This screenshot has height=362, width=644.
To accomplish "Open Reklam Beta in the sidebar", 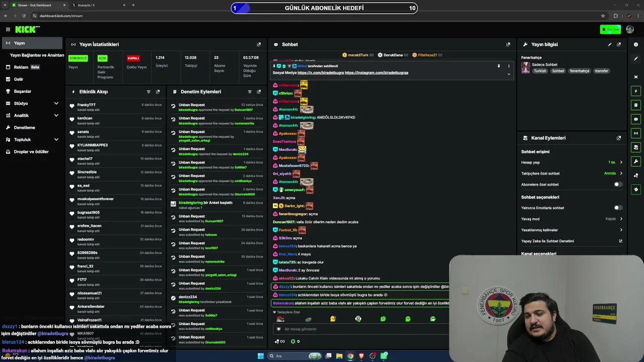I will tap(32, 67).
